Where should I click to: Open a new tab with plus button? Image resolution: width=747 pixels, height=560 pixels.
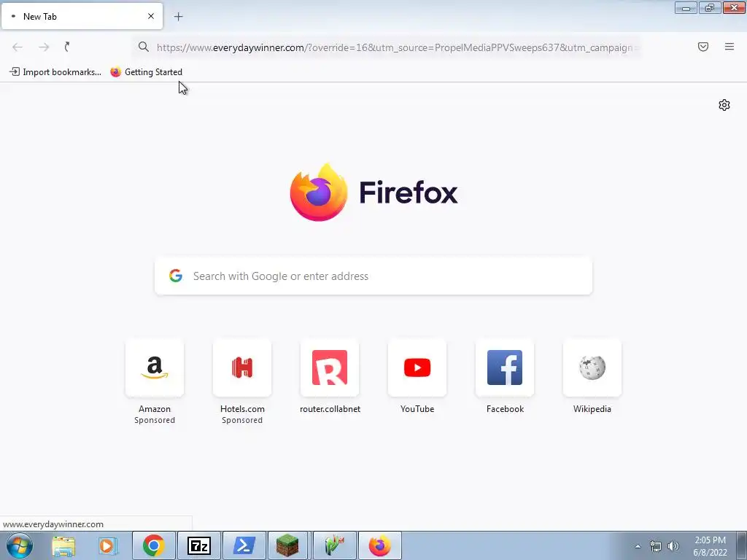click(x=178, y=17)
